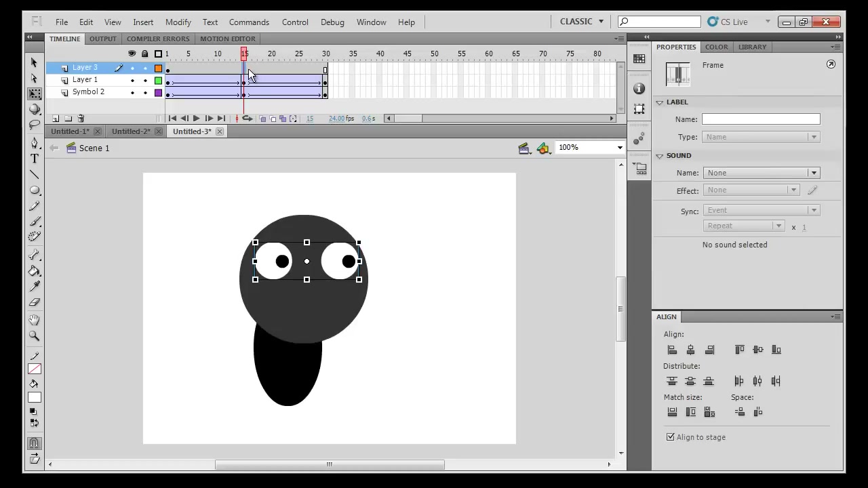Switch to the LIBRARY tab

[752, 47]
